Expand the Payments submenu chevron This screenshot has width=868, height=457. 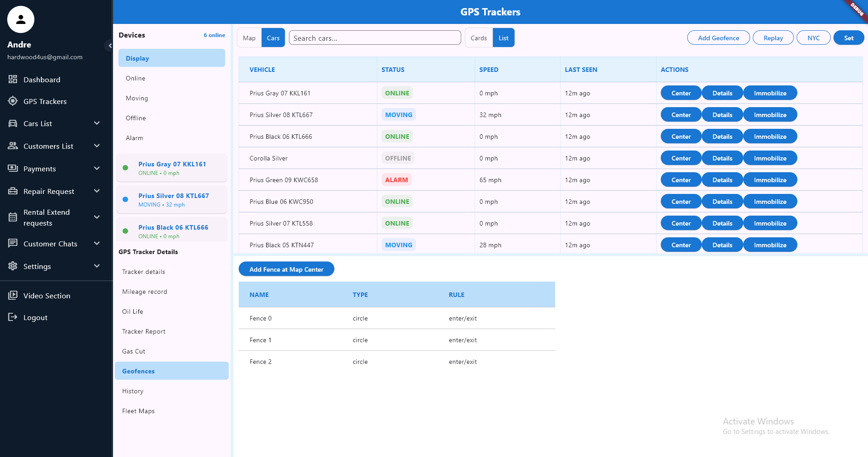click(x=97, y=169)
